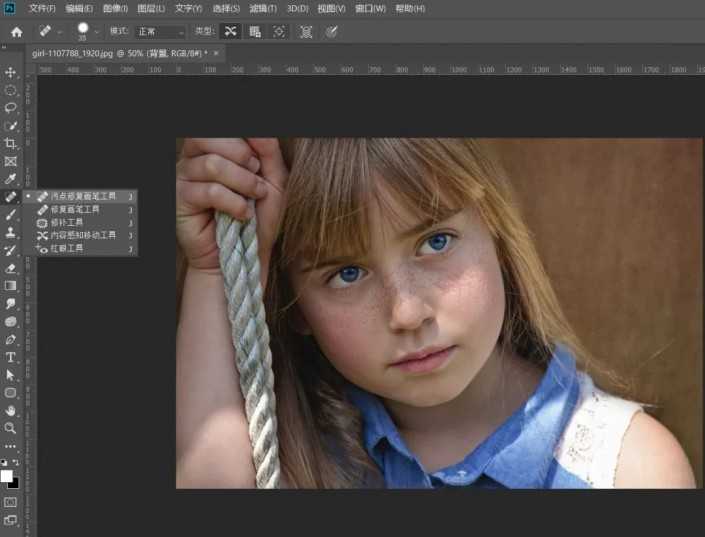Select the Crop tool
Screen dimensions: 705x537
point(11,144)
